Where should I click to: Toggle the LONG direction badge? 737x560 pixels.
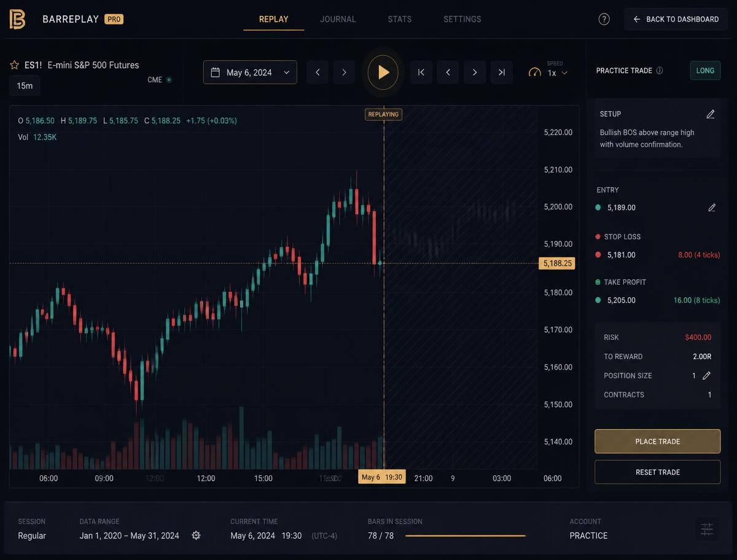tap(705, 71)
